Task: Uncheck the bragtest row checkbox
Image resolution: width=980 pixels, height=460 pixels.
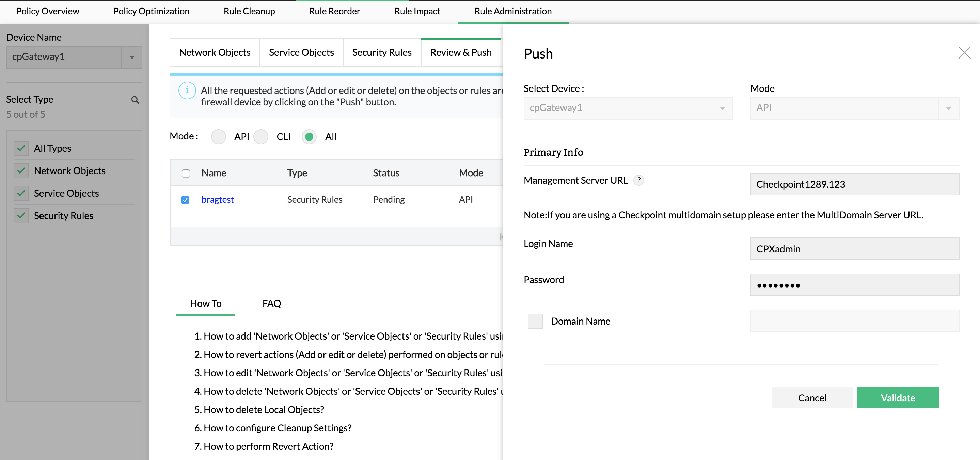Action: click(185, 200)
